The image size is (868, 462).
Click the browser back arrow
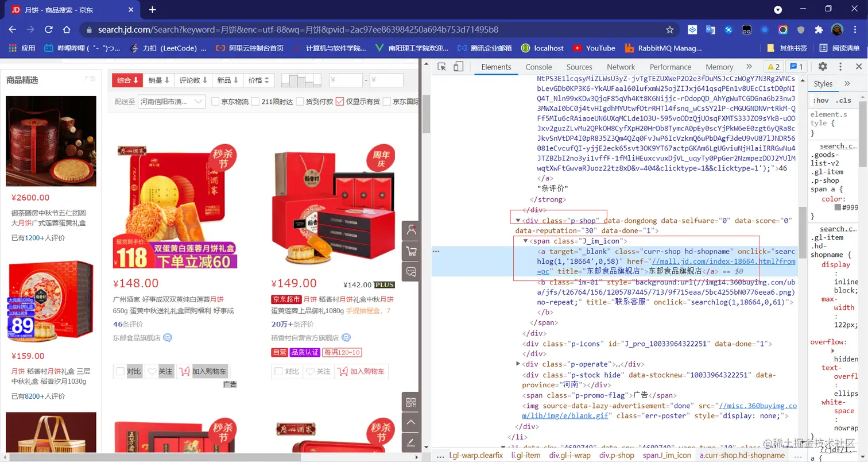click(13, 29)
